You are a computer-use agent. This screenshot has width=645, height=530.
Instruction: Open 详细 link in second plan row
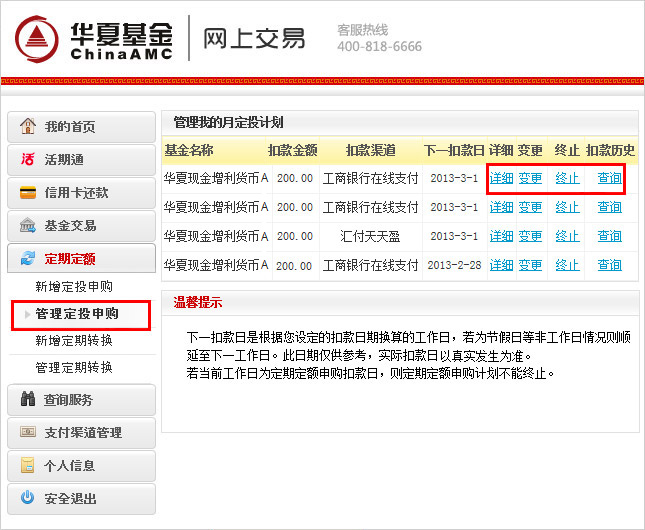(x=501, y=207)
